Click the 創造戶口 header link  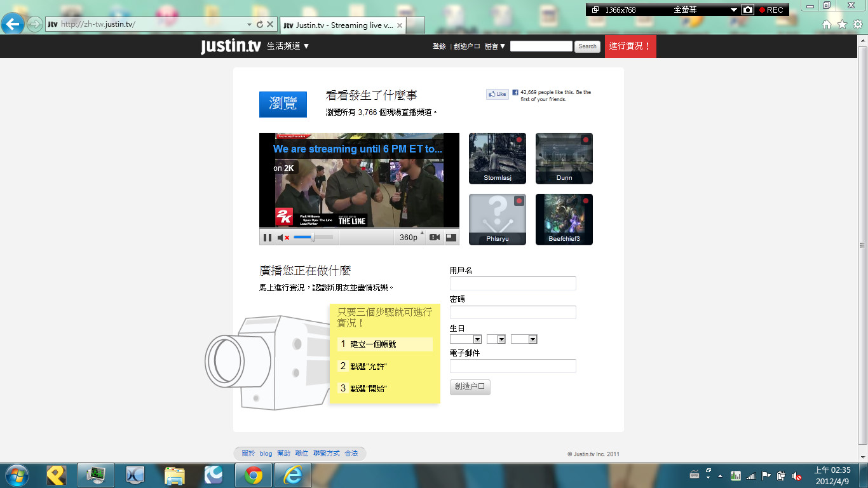pyautogui.click(x=467, y=46)
